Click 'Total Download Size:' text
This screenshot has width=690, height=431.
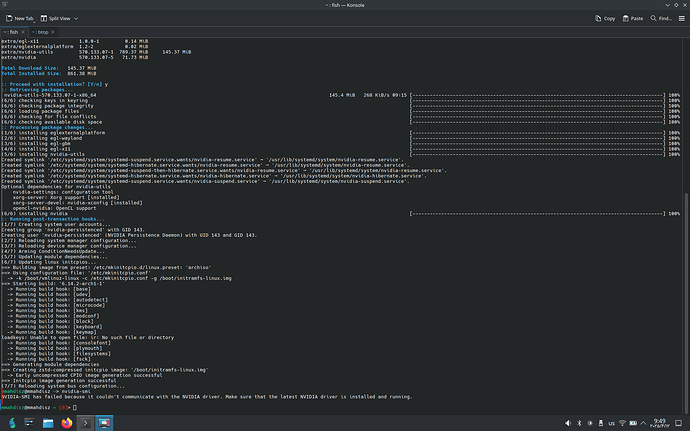pos(29,68)
